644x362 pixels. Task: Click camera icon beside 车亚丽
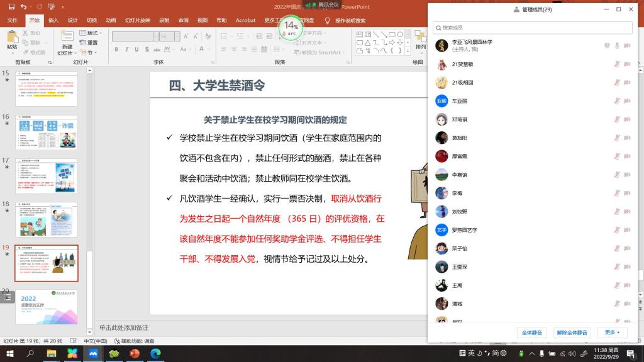tap(626, 101)
